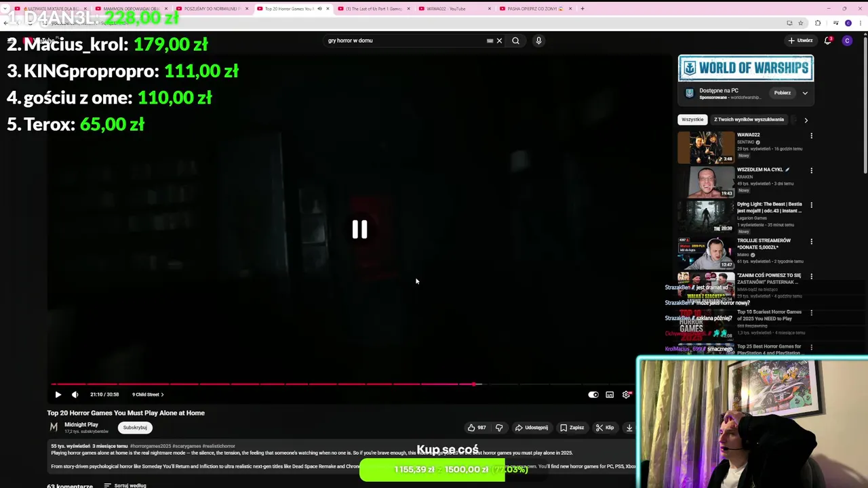The image size is (868, 488).
Task: Toggle subtitles in the player
Action: [610, 394]
